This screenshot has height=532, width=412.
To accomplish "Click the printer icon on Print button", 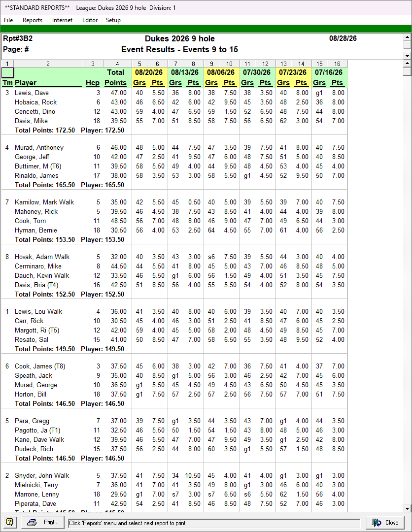I will (x=32, y=523).
